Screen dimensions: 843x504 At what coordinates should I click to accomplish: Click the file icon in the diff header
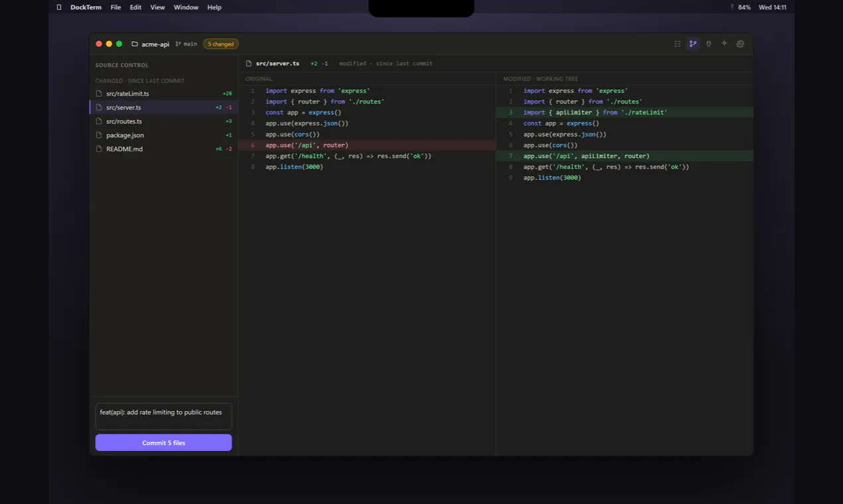[249, 64]
